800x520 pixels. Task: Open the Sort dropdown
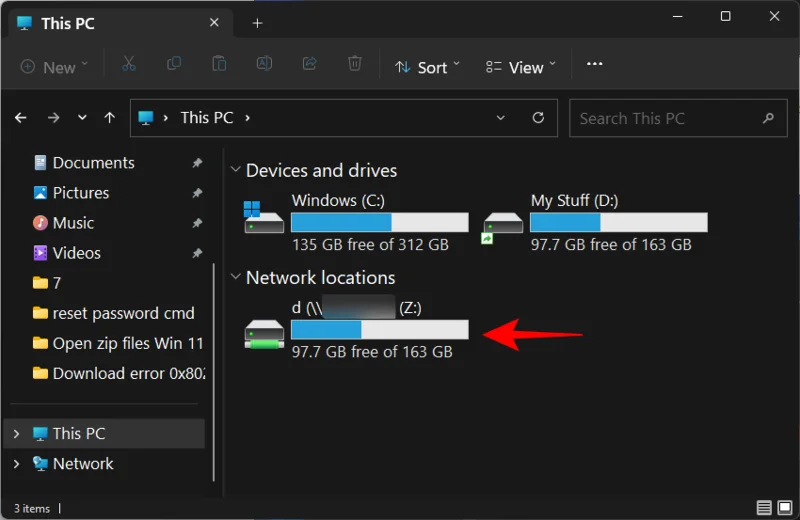coord(427,67)
